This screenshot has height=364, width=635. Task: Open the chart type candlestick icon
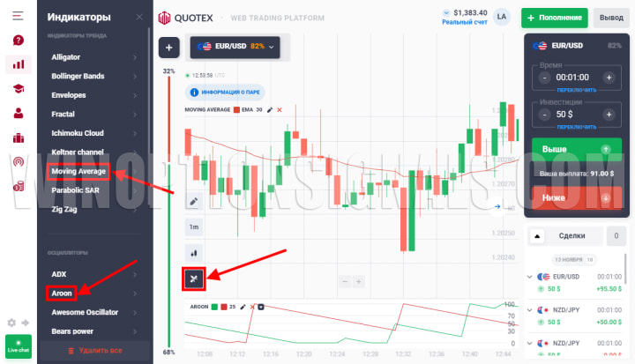[193, 253]
